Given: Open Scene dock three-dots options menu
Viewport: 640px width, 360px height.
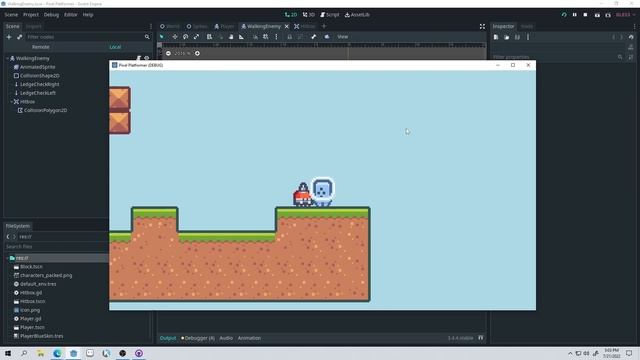Looking at the screenshot, I should [x=151, y=26].
